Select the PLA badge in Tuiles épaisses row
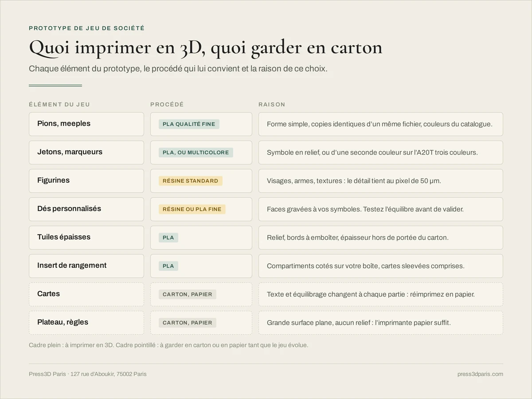This screenshot has height=399, width=532. click(x=168, y=238)
